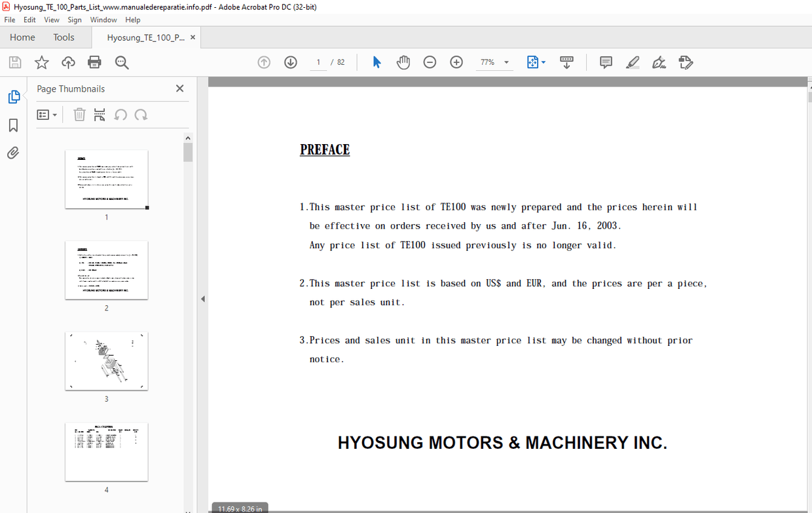Open the Attachments panel
The width and height of the screenshot is (812, 513).
pos(14,153)
